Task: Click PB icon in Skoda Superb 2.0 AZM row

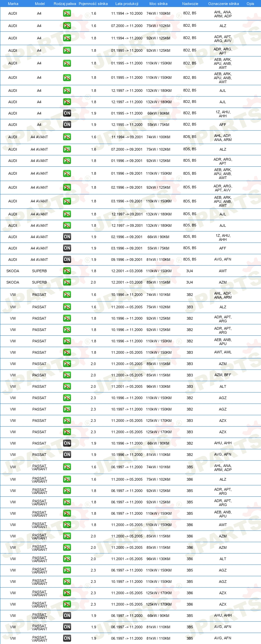Action: coord(67,282)
